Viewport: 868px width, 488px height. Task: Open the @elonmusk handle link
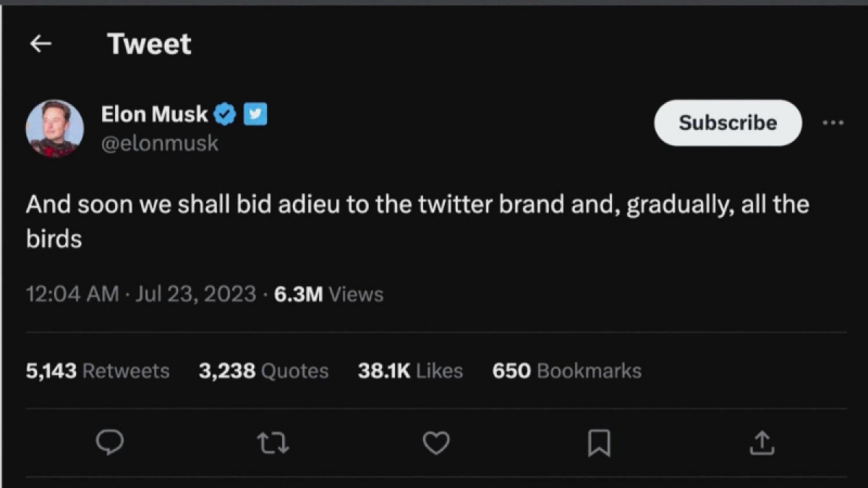pyautogui.click(x=160, y=143)
